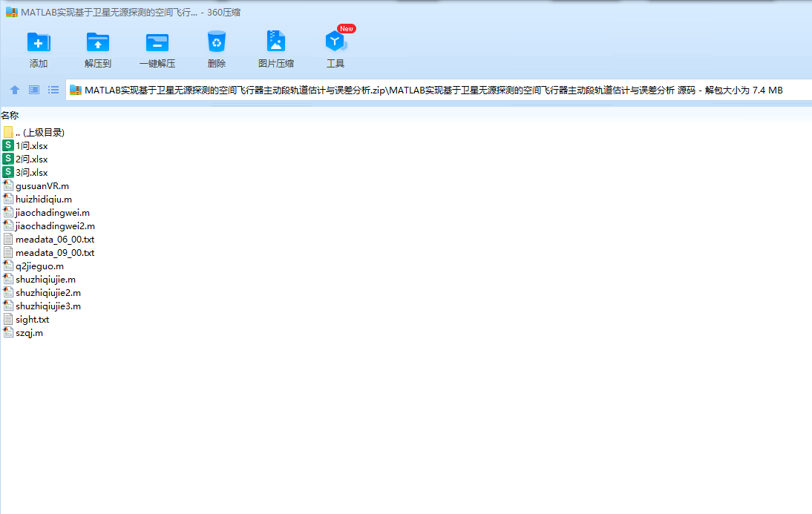This screenshot has height=514, width=812.
Task: Click the text file icon of meadata_09_00.txt
Action: [x=7, y=253]
